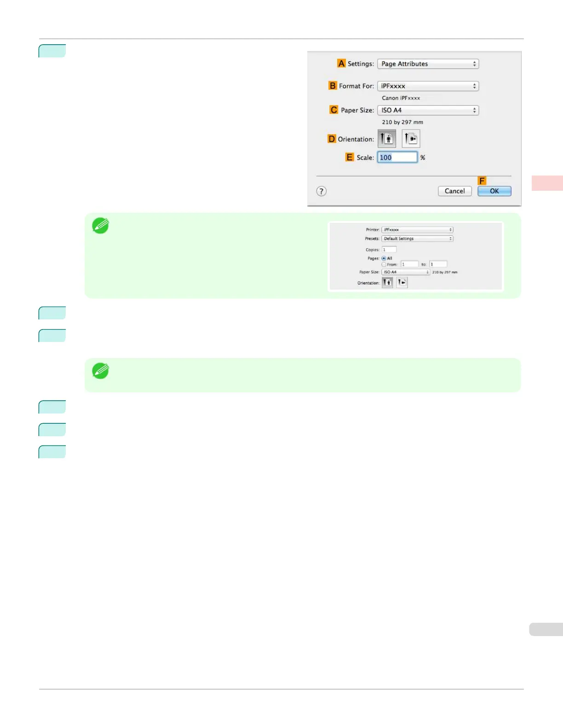Open the Format For iPFxxxx dropdown
The image size is (563, 728).
click(x=428, y=86)
